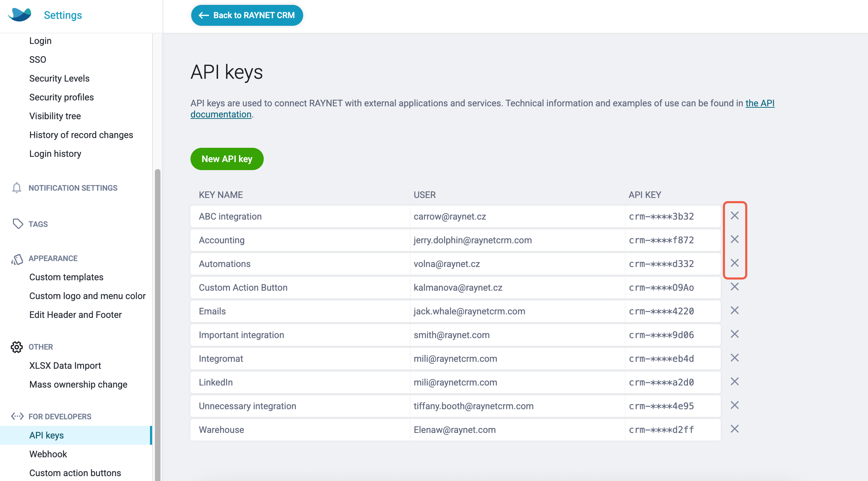868x481 pixels.
Task: Open Edit Header and Footer
Action: click(75, 315)
